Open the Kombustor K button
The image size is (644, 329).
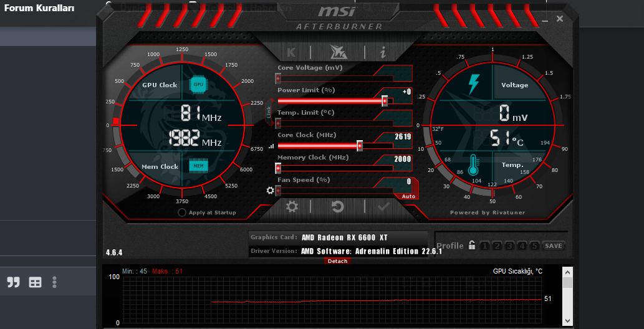click(x=291, y=52)
